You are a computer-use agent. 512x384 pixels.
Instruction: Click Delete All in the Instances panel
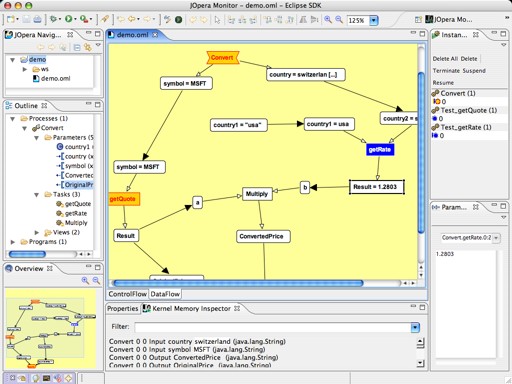click(x=445, y=59)
